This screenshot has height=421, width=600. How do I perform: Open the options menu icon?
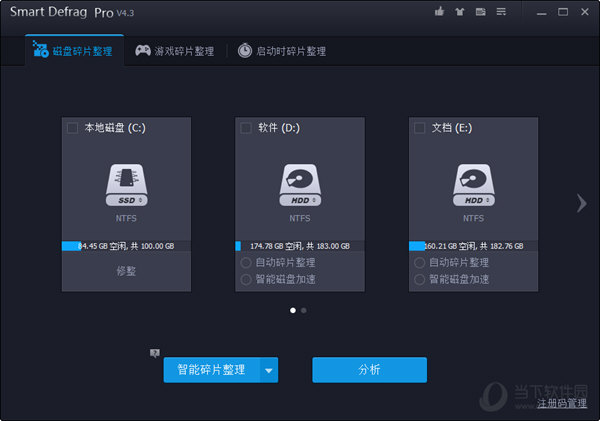coord(501,12)
